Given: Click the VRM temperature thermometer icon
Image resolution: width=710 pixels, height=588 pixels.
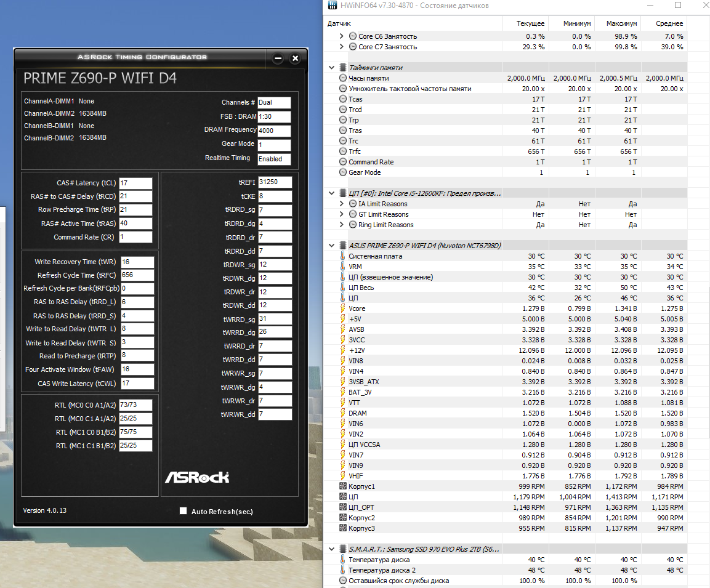Looking at the screenshot, I should (x=343, y=266).
